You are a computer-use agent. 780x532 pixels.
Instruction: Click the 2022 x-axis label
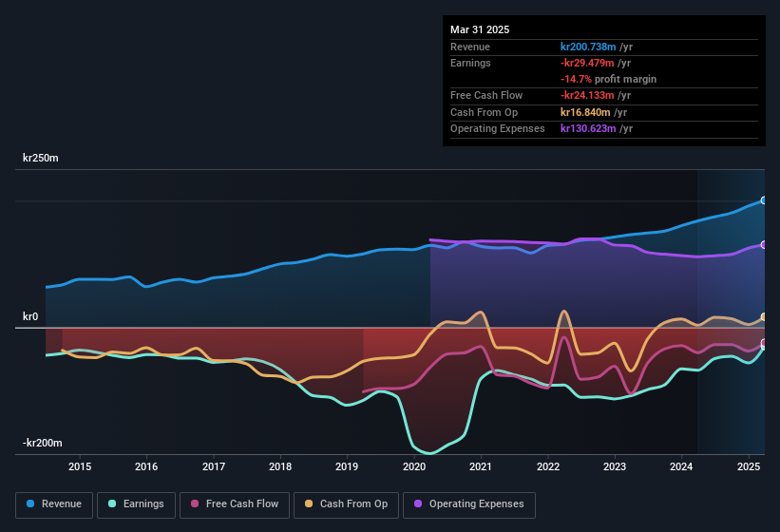(547, 466)
